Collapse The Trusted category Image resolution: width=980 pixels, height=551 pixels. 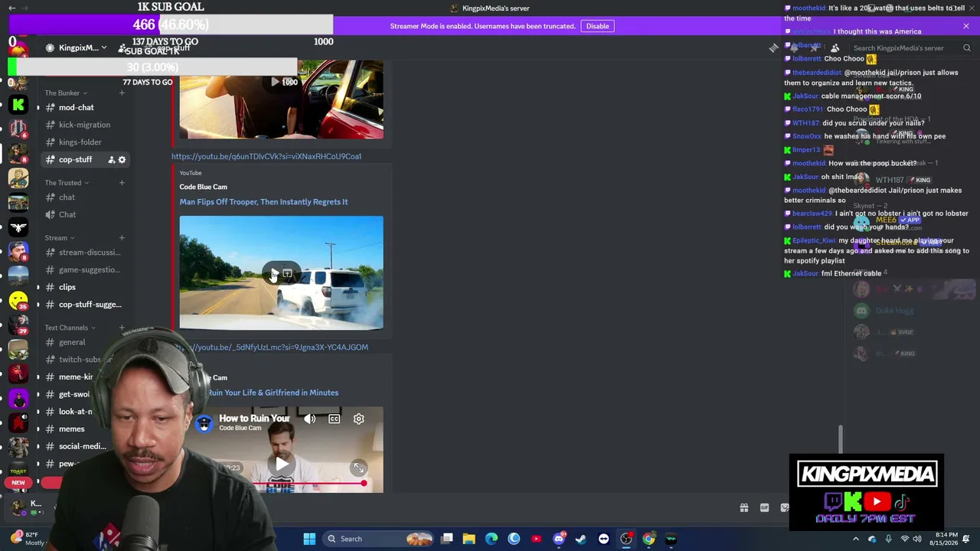click(x=67, y=183)
